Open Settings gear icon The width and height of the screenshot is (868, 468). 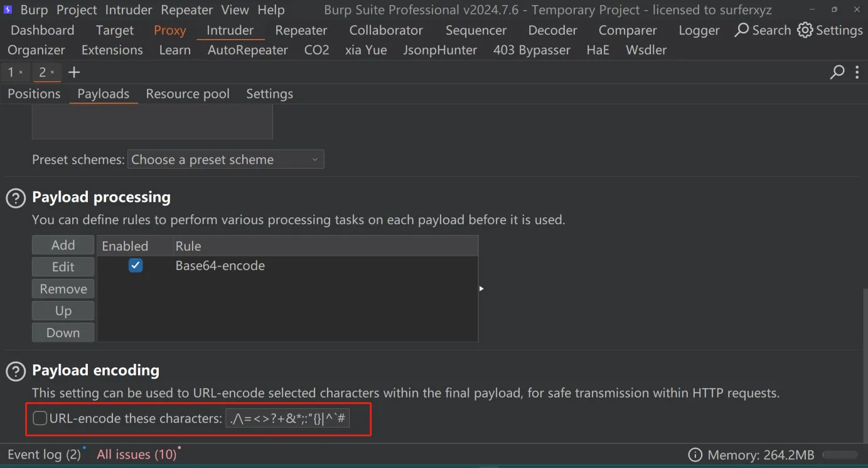coord(805,30)
